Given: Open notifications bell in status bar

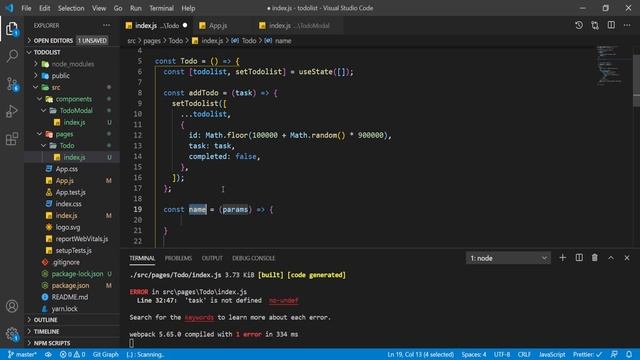Looking at the screenshot, I should [629, 354].
